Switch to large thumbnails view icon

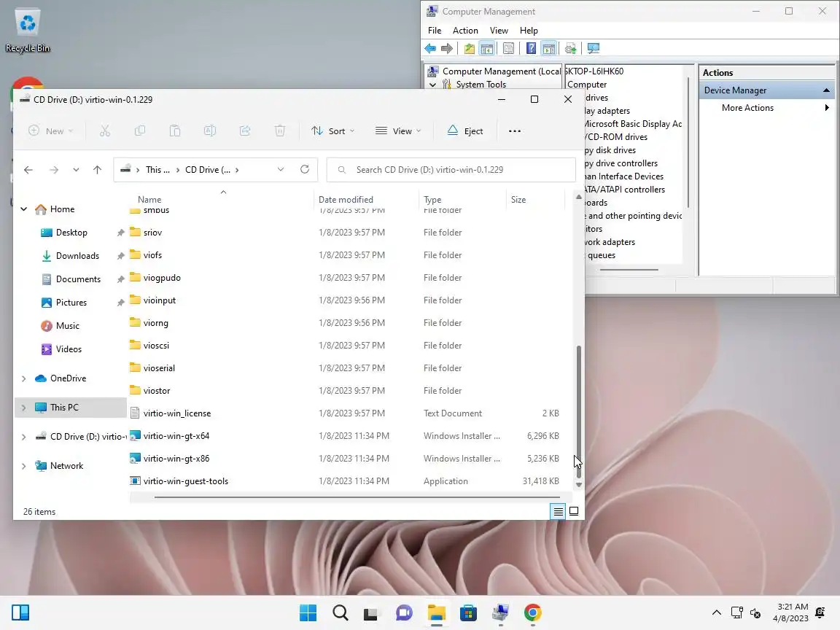coord(574,512)
